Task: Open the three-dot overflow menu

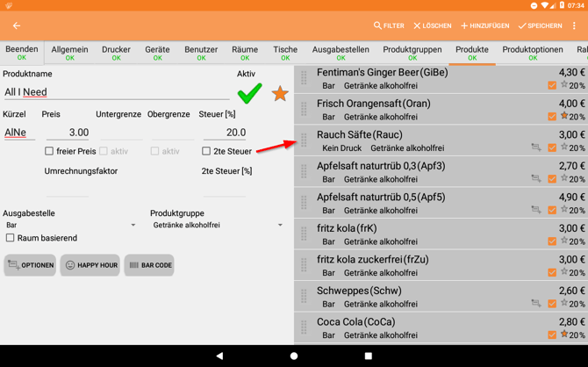Action: point(575,26)
